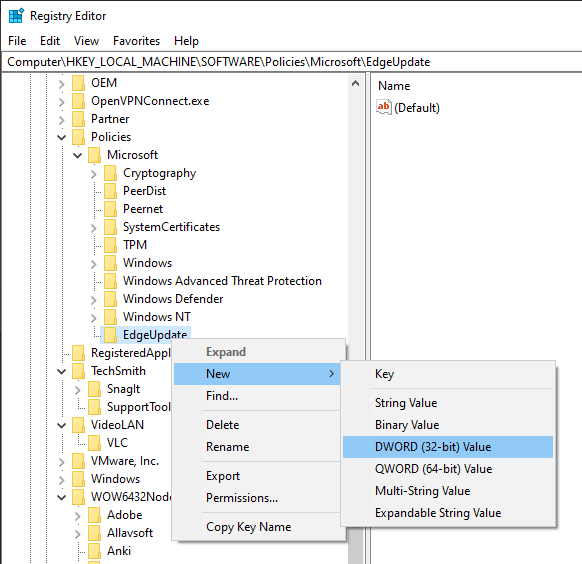Click the Registry Editor app icon
582x564 pixels.
click(16, 16)
